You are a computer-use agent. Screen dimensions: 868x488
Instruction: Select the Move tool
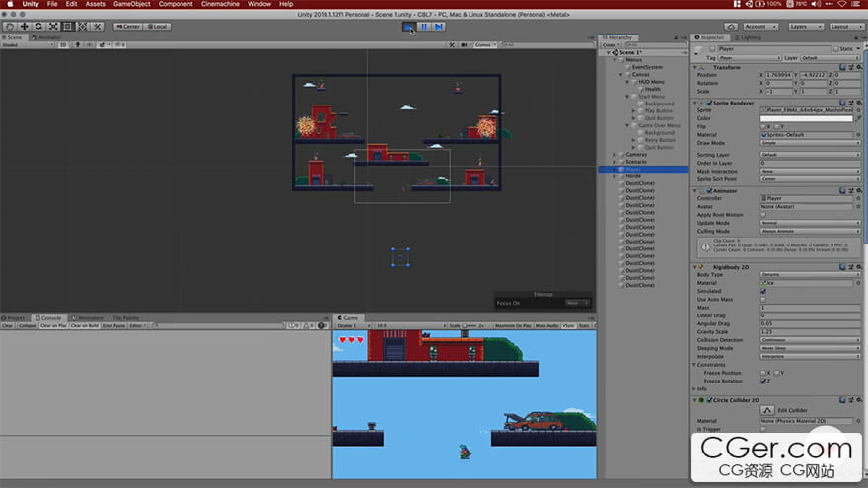click(25, 26)
